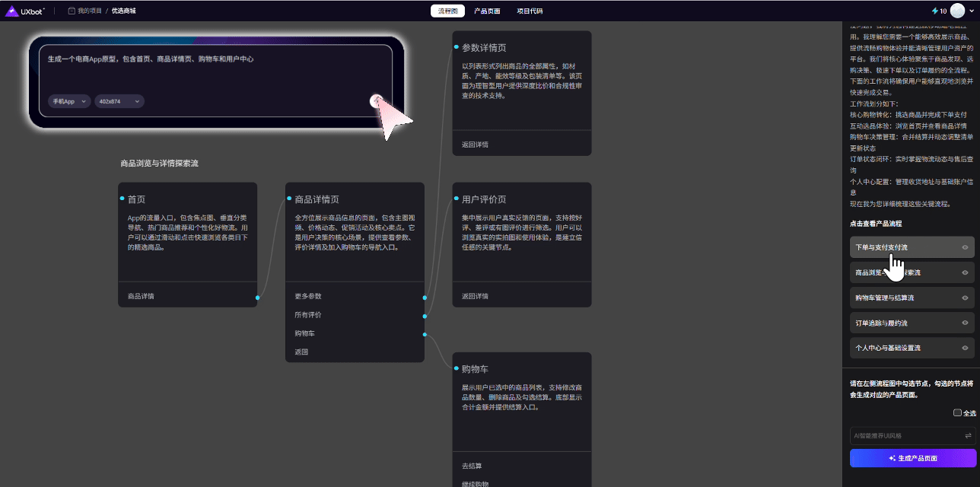980x487 pixels.
Task: Click the eye icon on 订单追踪与履约流
Action: 965,323
